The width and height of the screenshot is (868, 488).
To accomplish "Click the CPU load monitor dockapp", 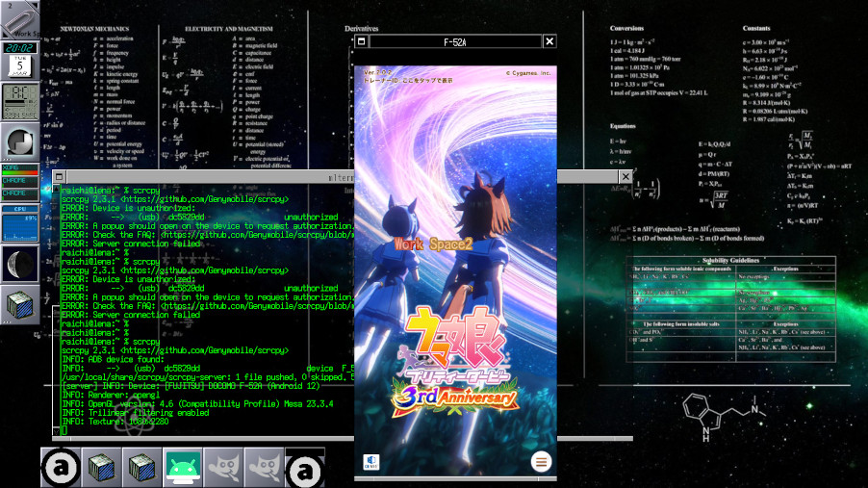I will 20,223.
